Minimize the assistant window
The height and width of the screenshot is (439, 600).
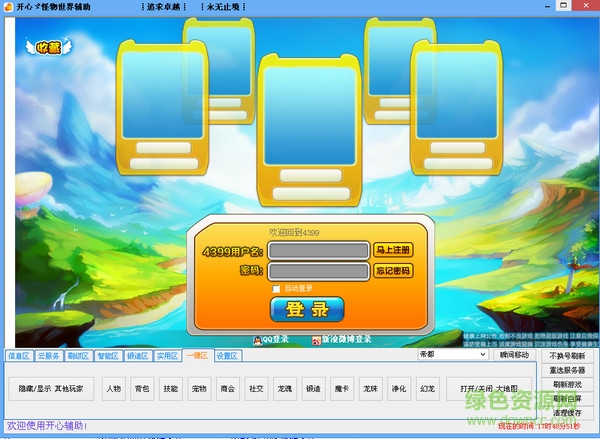click(x=548, y=6)
